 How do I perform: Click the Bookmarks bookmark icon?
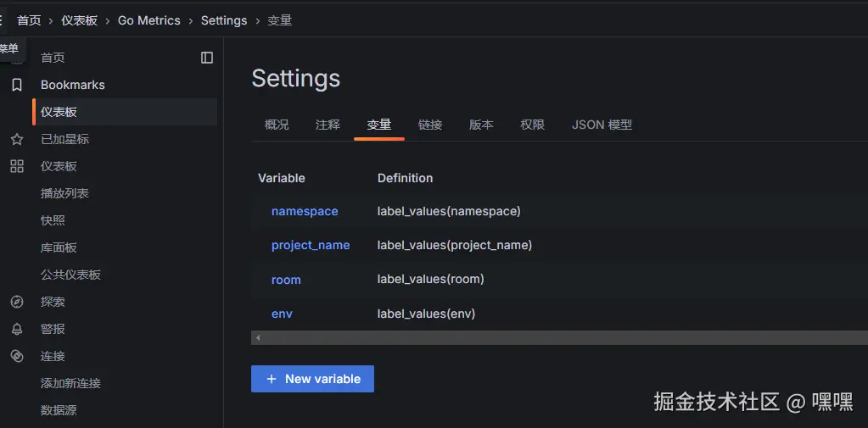pyautogui.click(x=16, y=85)
